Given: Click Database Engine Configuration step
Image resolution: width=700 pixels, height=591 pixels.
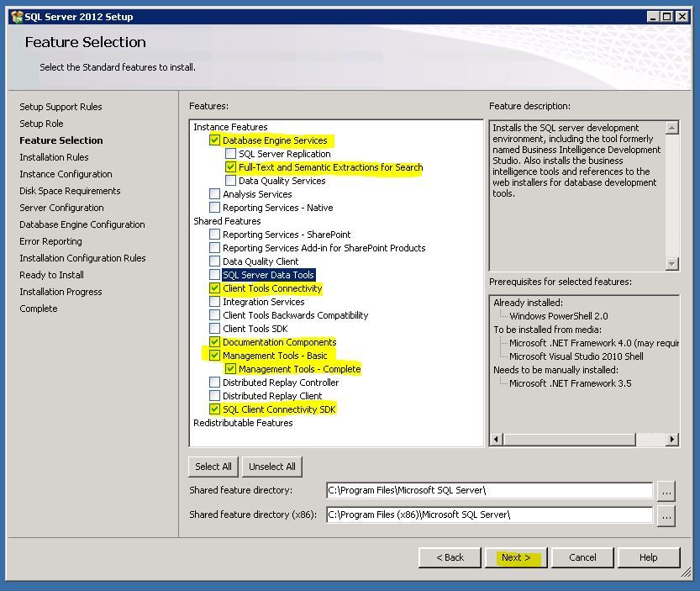Looking at the screenshot, I should 82,224.
